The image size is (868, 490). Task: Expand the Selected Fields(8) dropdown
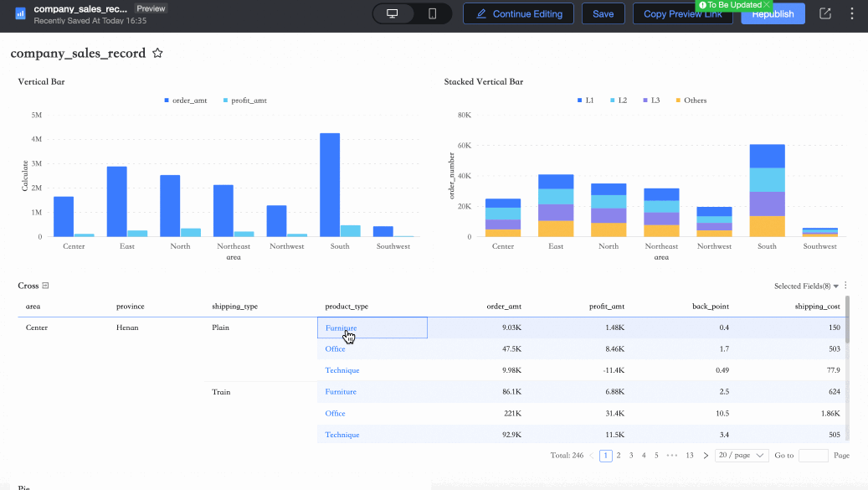click(x=806, y=286)
